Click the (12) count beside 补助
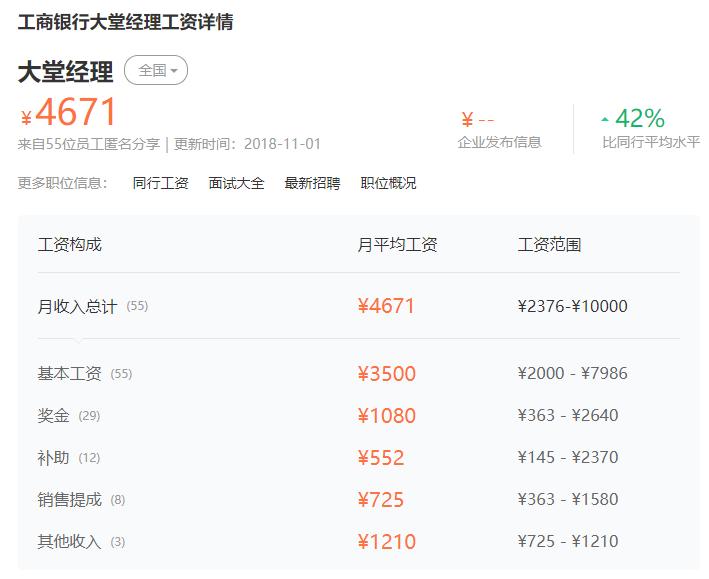The height and width of the screenshot is (579, 709). [89, 458]
